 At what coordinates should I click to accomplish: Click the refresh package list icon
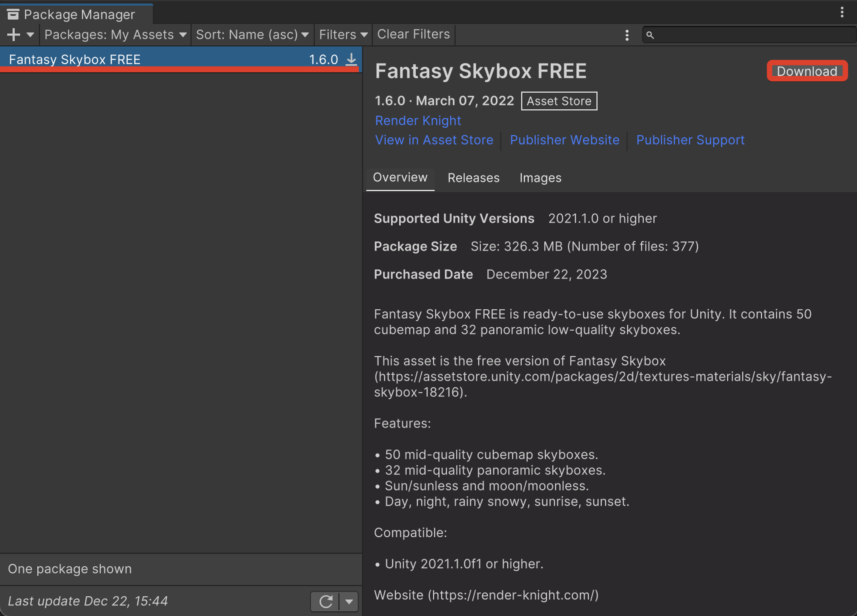[x=326, y=601]
